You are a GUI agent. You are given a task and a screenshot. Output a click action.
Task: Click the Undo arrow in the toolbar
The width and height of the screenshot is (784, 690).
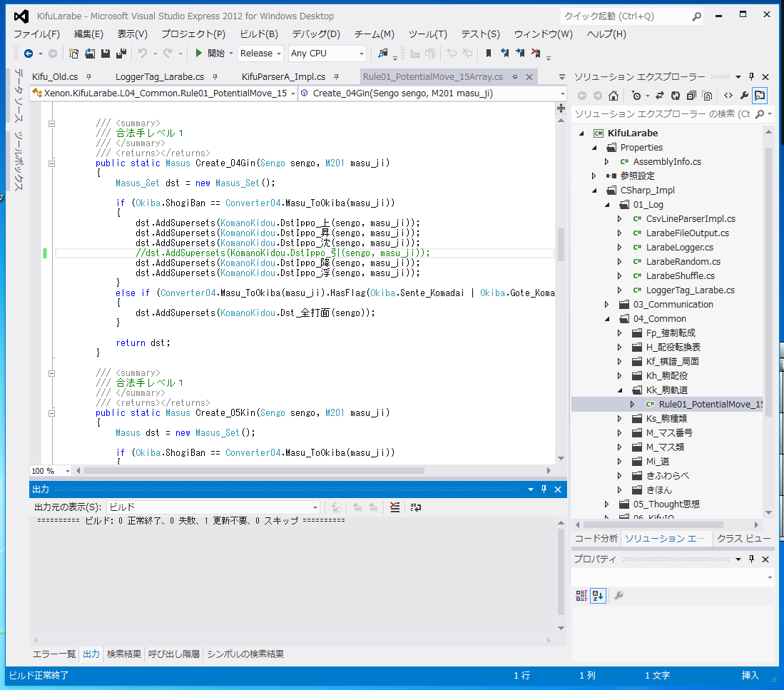point(143,54)
